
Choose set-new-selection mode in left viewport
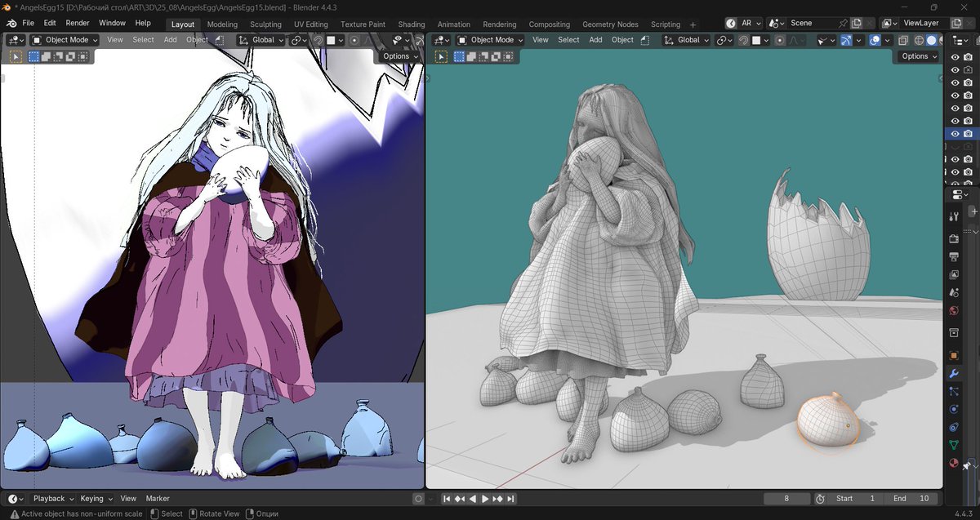(34, 56)
